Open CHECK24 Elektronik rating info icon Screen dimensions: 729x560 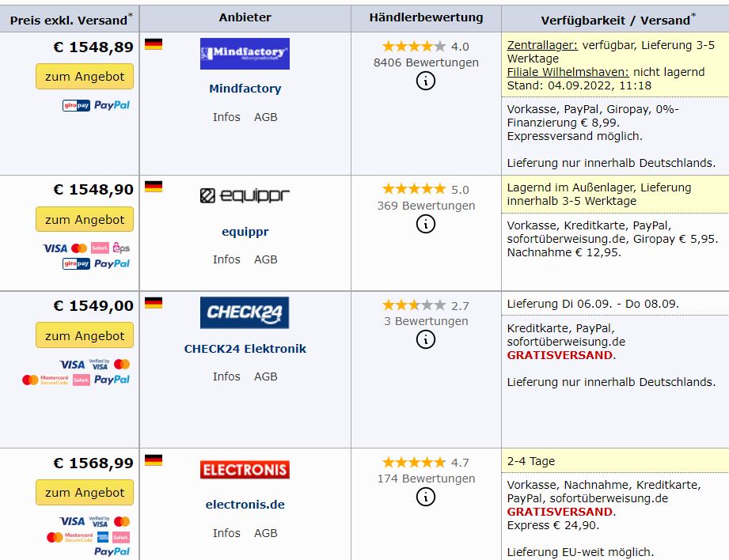(426, 339)
